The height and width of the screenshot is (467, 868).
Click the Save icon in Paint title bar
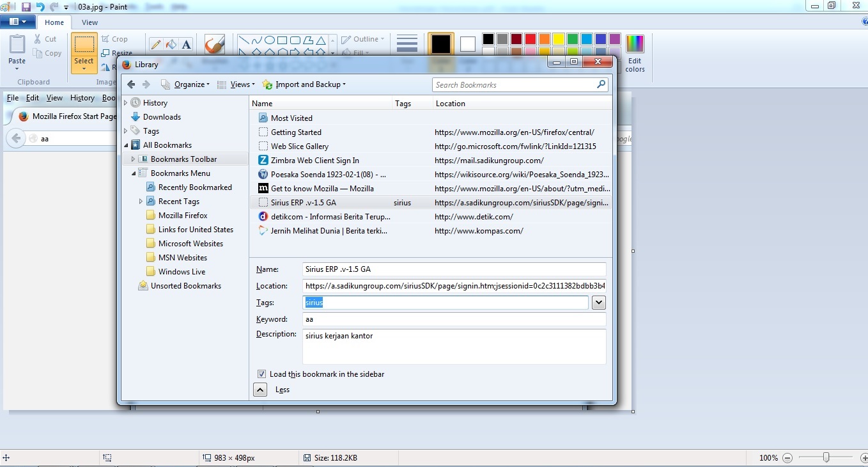[x=26, y=6]
